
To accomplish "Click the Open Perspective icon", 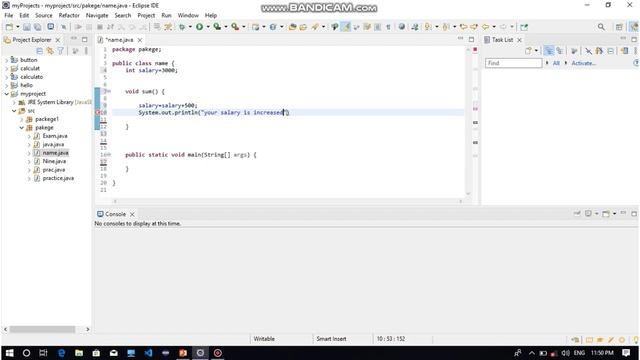I will tap(619, 27).
